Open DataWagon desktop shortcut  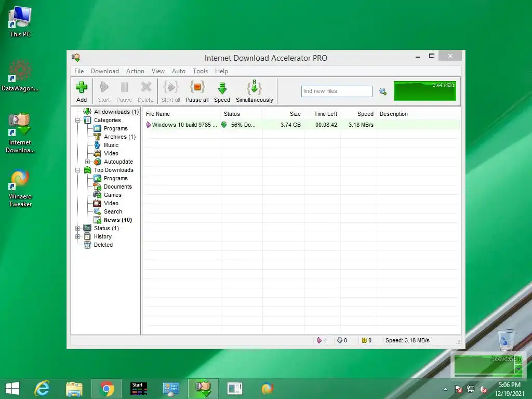point(20,76)
